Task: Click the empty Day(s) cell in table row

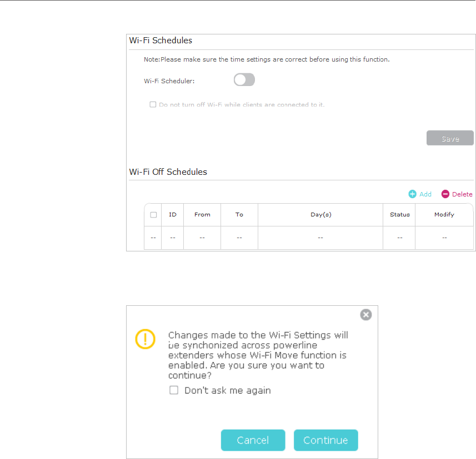Action: point(320,238)
